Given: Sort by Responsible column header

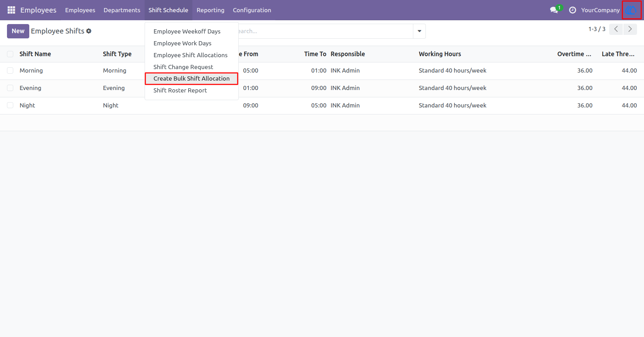Looking at the screenshot, I should [348, 54].
